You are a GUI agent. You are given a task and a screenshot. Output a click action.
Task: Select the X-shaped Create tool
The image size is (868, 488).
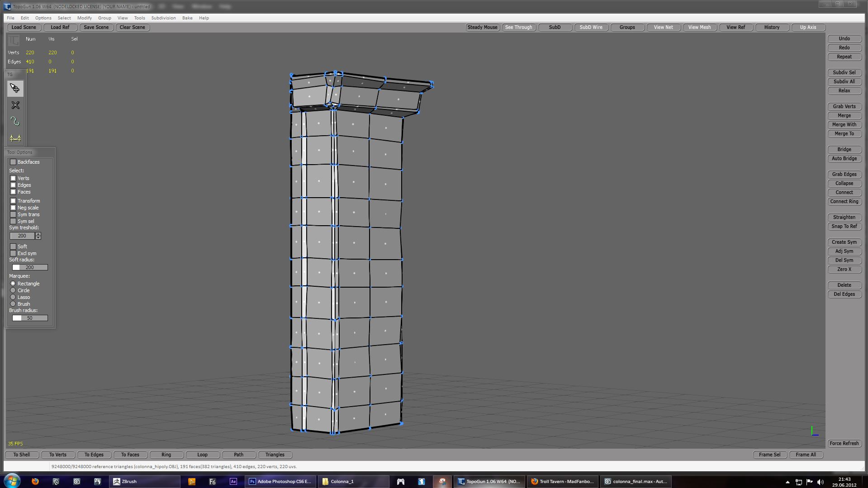(15, 105)
